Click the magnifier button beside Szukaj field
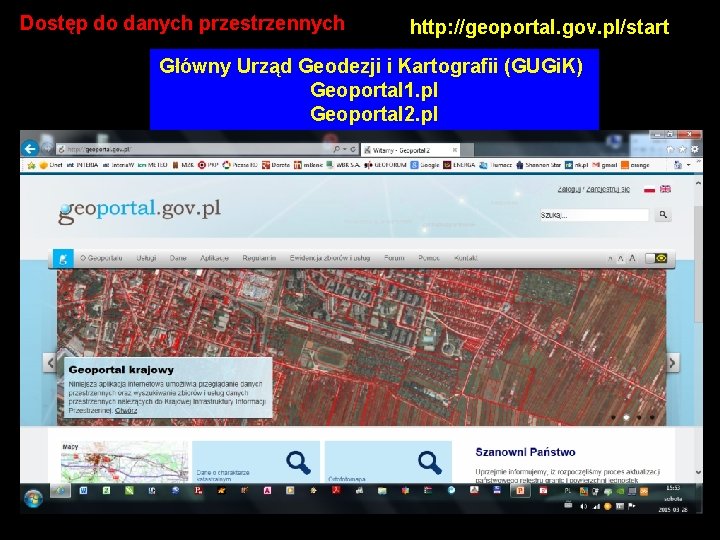The height and width of the screenshot is (540, 720). [663, 215]
